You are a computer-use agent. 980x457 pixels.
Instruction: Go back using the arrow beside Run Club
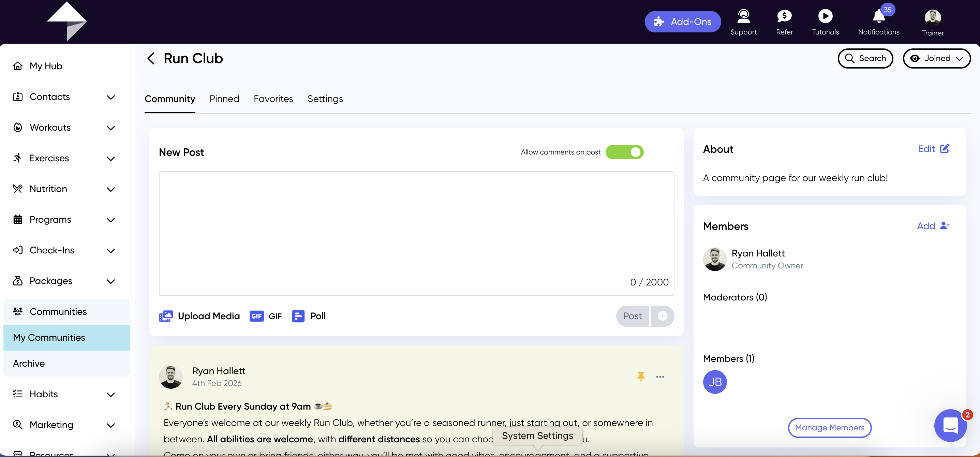151,58
